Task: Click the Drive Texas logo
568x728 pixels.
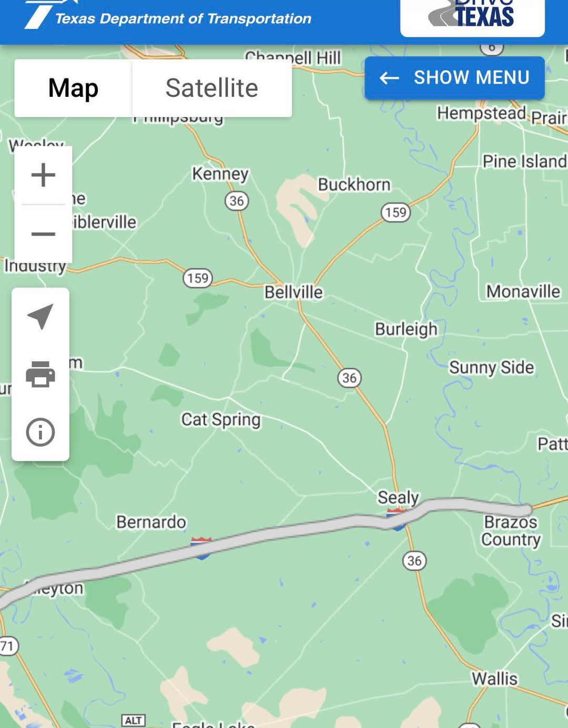Action: click(472, 16)
